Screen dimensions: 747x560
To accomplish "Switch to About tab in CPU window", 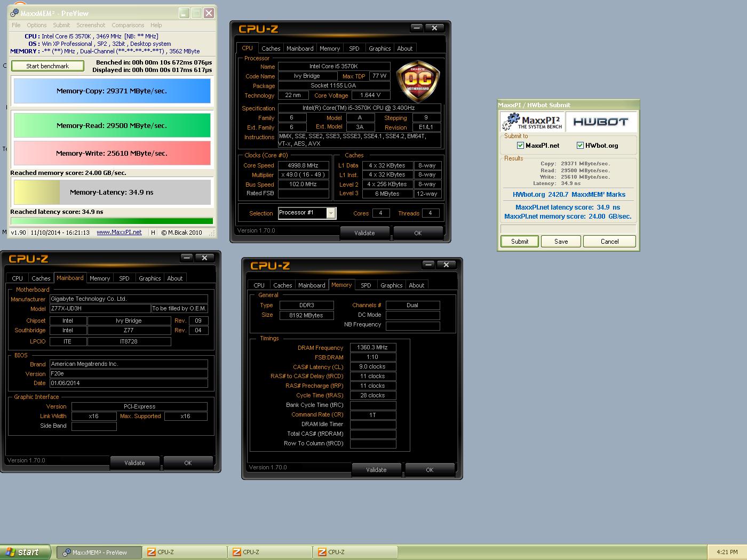I will (405, 49).
